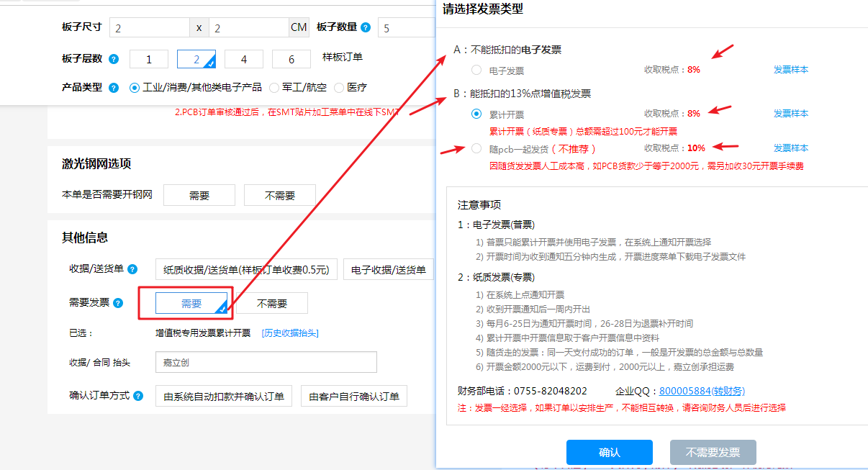Click help icon next to 产品类型
Image resolution: width=868 pixels, height=470 pixels.
point(114,88)
